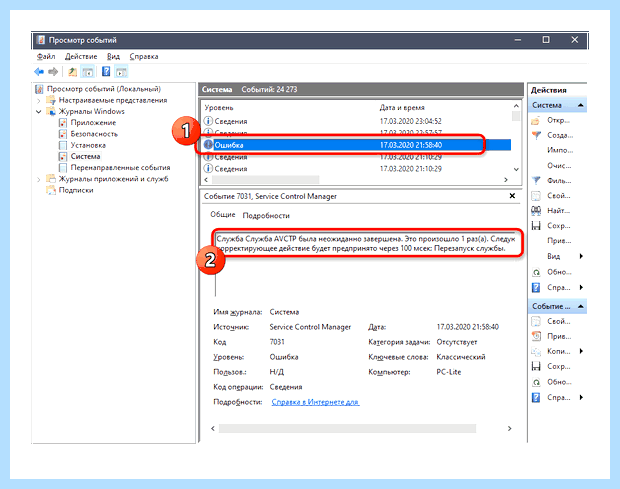The height and width of the screenshot is (489, 620).
Task: Open Справка в Интернете для link
Action: (315, 402)
